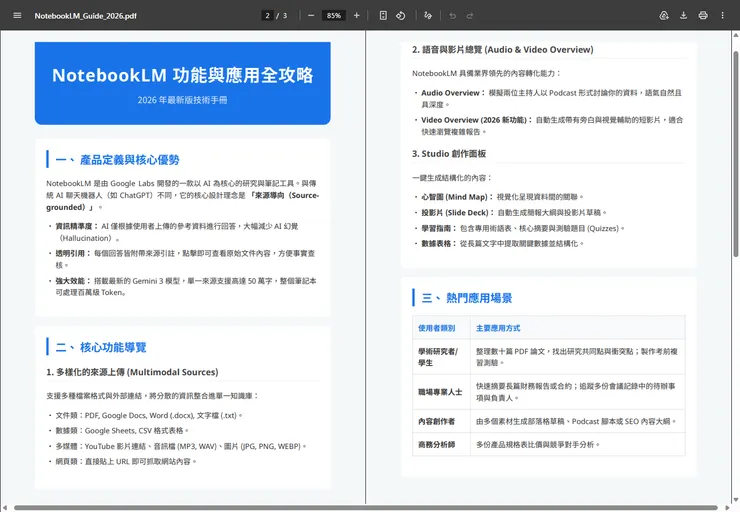
Task: Click the '資訊精準度' bullet label
Action: click(x=76, y=226)
